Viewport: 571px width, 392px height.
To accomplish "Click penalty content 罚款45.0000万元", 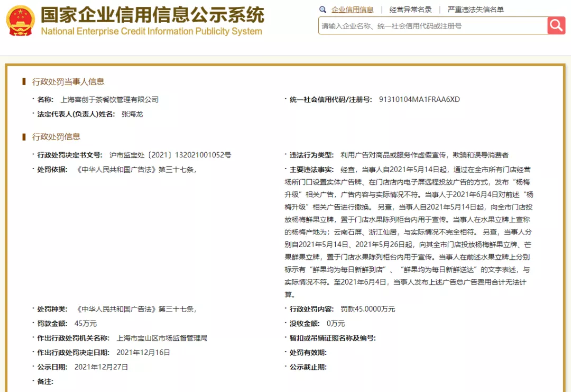I will 368,309.
